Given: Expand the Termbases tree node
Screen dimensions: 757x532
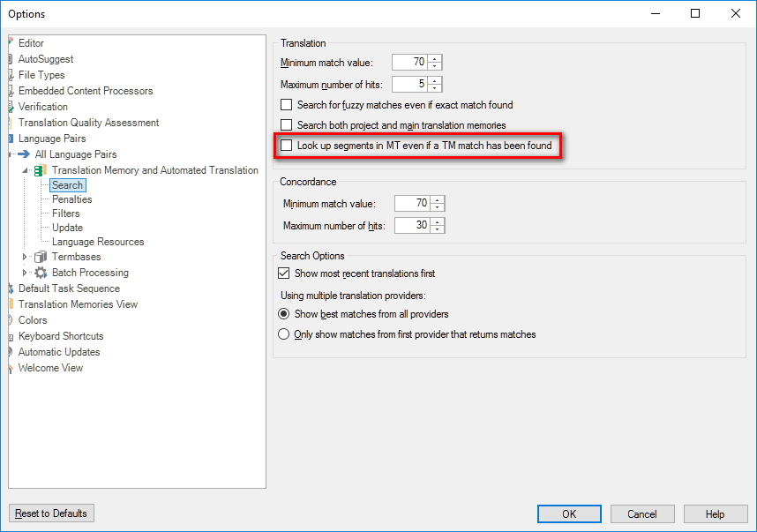Looking at the screenshot, I should click(x=26, y=257).
